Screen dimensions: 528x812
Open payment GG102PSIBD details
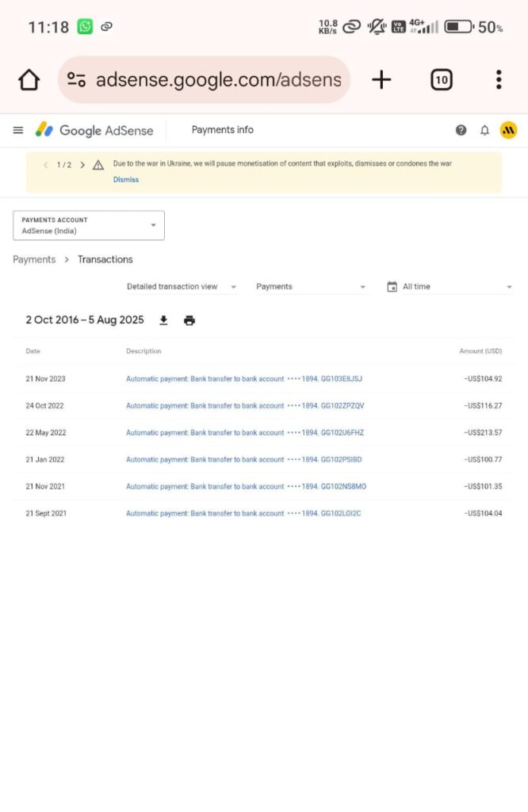[244, 459]
